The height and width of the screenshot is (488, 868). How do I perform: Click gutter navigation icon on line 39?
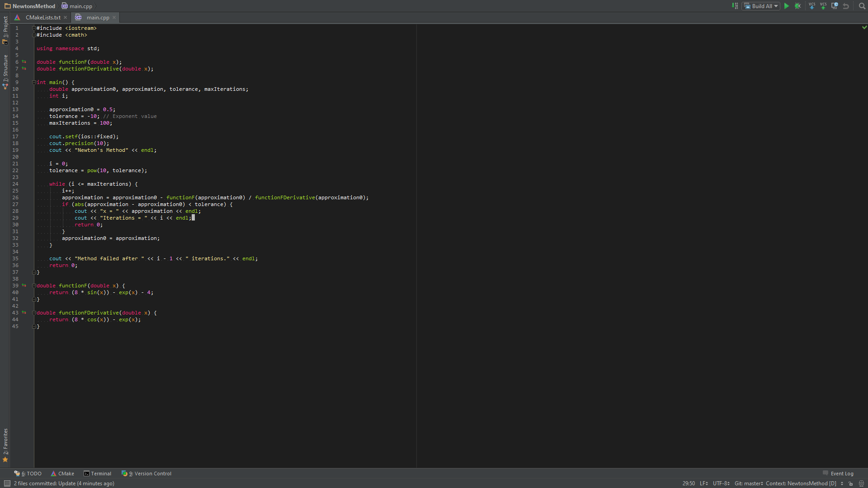(x=24, y=286)
